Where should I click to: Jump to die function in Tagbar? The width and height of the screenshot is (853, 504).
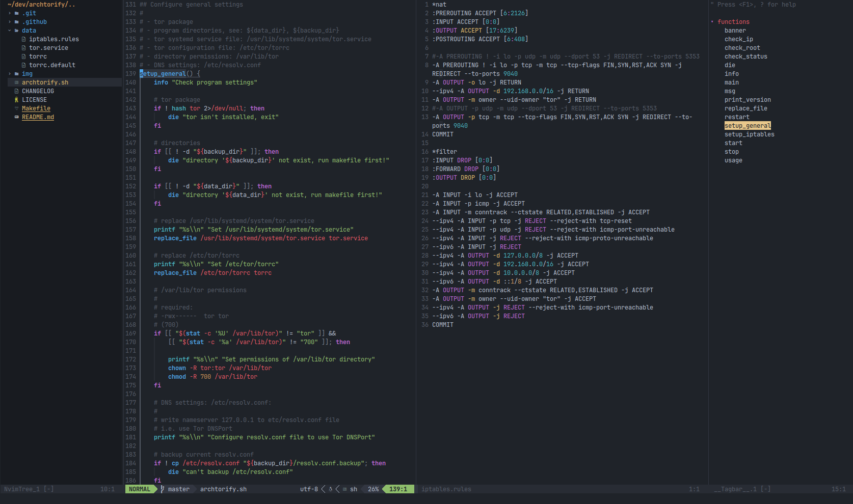tap(730, 65)
